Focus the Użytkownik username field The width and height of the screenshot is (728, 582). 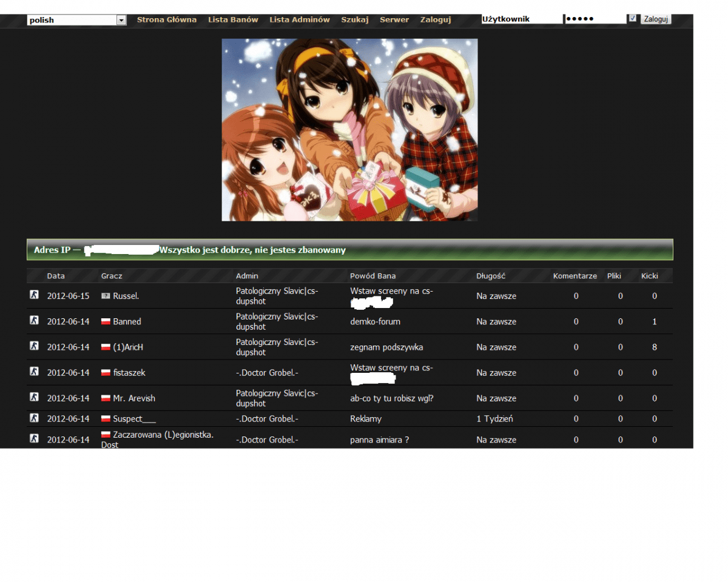coord(522,19)
